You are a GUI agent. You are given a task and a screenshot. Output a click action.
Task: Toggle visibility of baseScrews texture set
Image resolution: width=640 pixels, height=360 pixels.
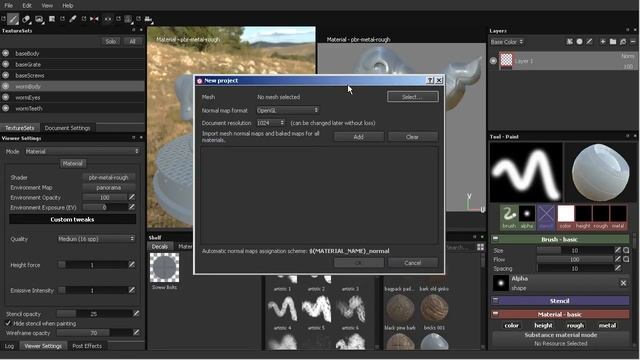click(5, 75)
